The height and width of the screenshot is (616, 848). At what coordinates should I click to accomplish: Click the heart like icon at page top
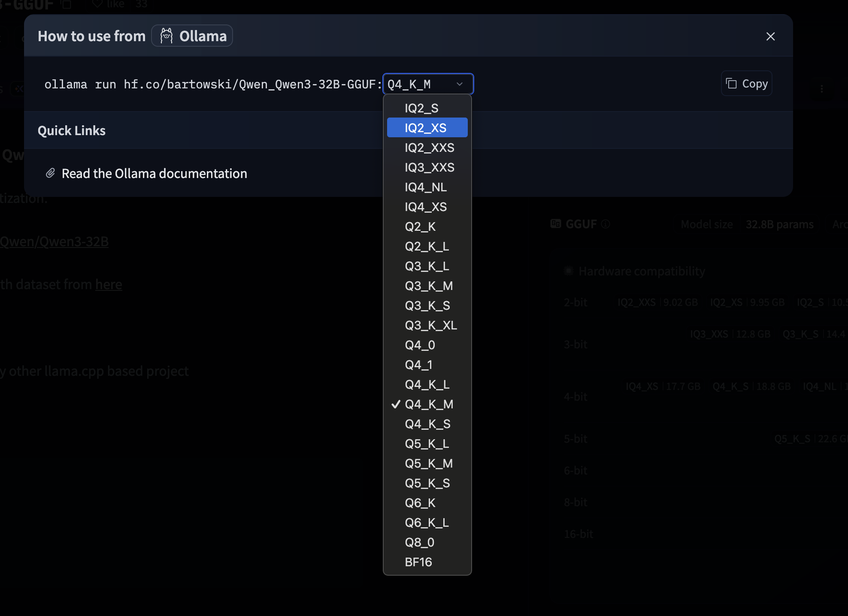pyautogui.click(x=97, y=4)
